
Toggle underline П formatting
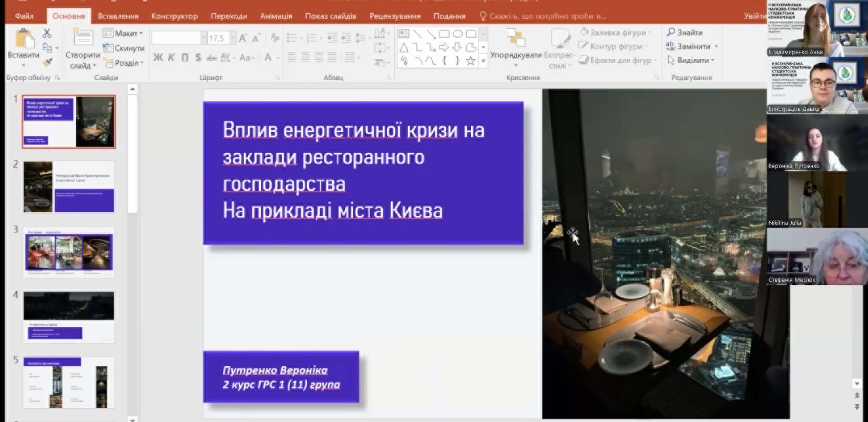[x=185, y=57]
